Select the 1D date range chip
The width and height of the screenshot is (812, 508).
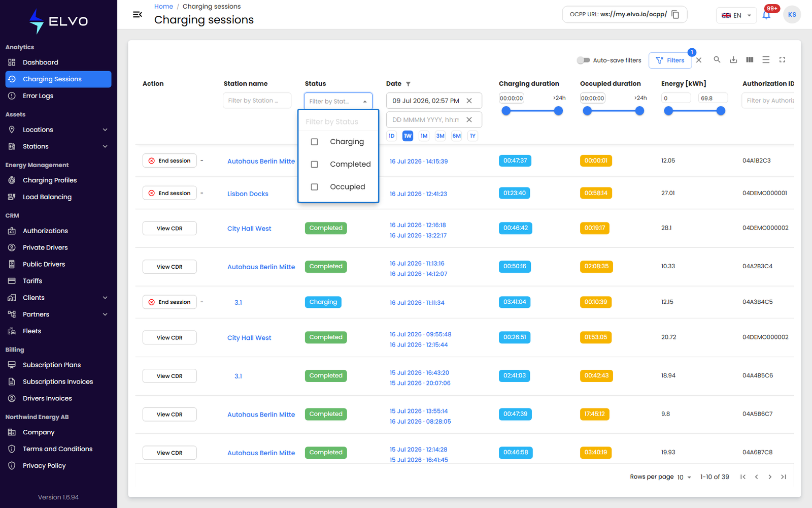(391, 136)
